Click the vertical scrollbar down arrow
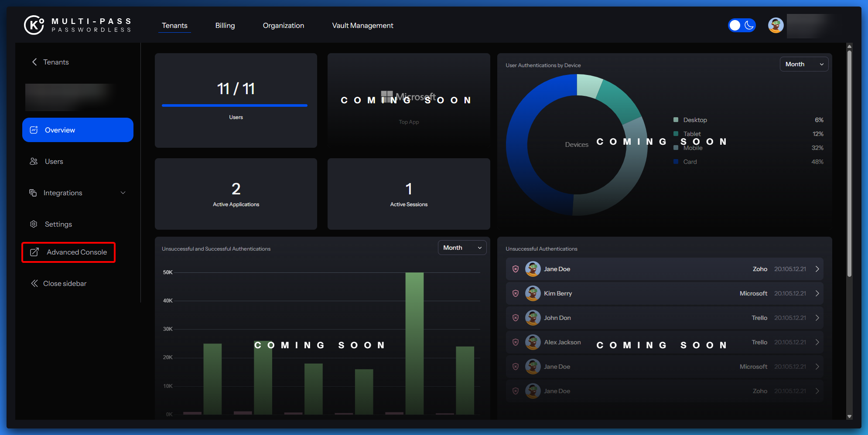This screenshot has width=868, height=435. pyautogui.click(x=849, y=416)
